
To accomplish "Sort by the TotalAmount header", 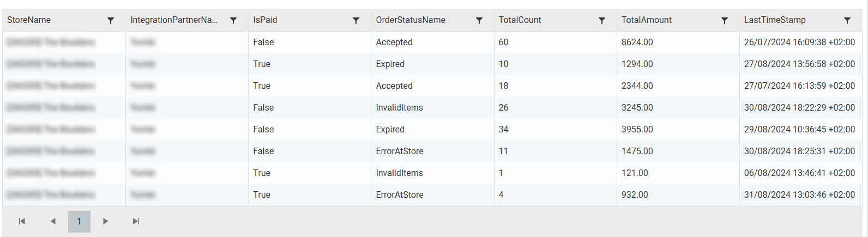I will point(646,20).
